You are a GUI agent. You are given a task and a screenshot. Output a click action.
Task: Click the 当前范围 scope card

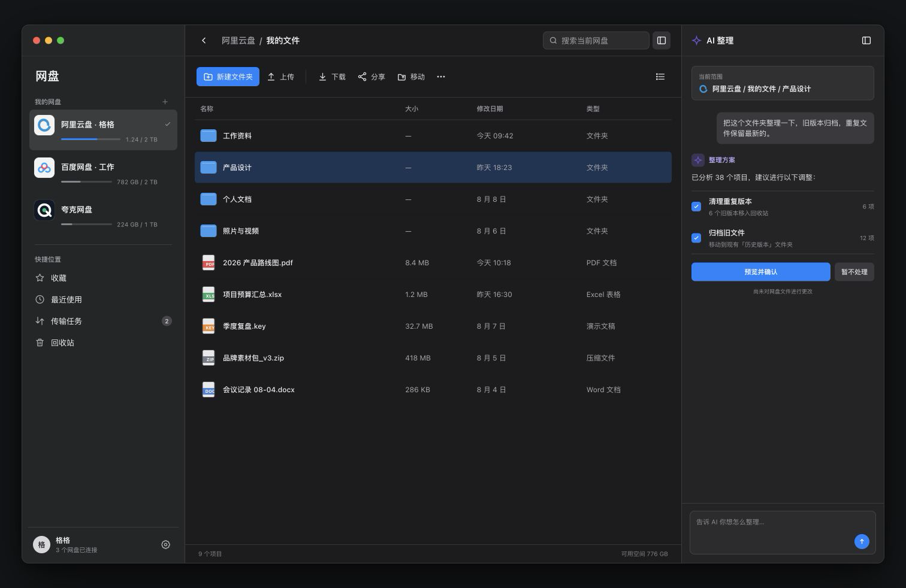[x=783, y=83]
